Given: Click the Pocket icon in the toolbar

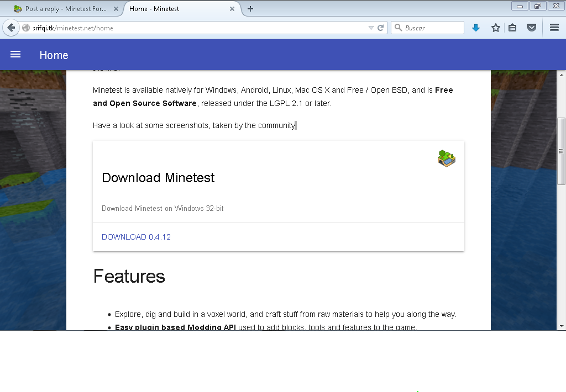Looking at the screenshot, I should point(532,28).
